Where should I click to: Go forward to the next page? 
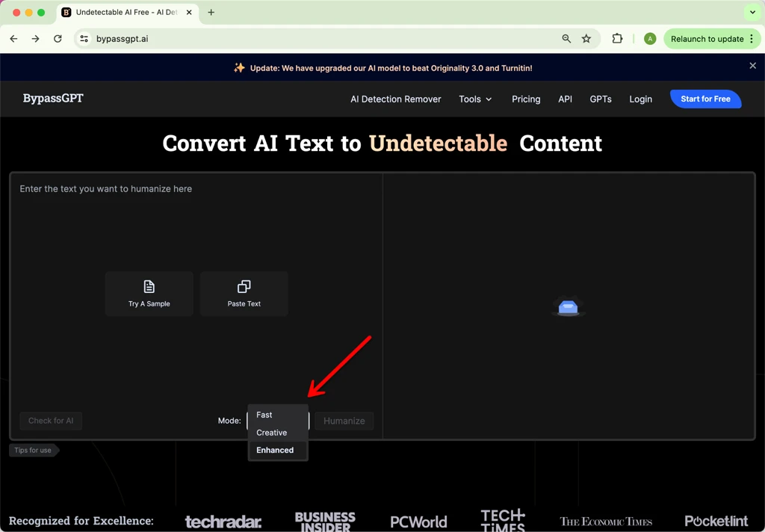coord(36,39)
